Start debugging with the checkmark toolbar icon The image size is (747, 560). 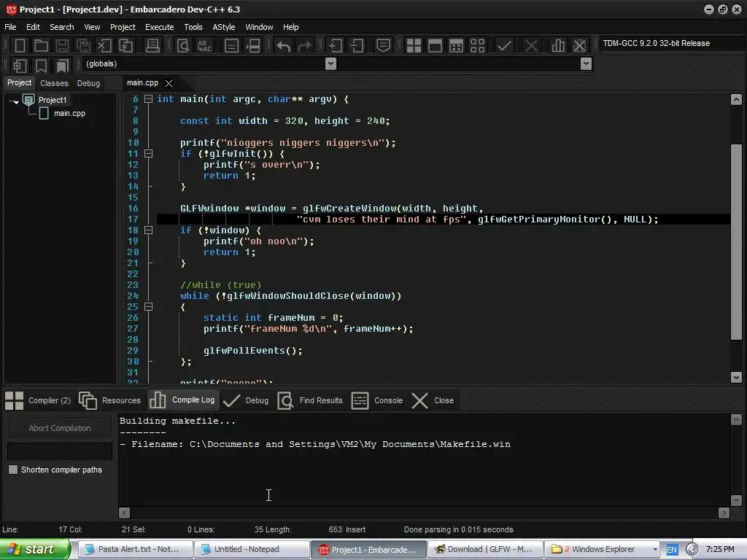(x=504, y=46)
